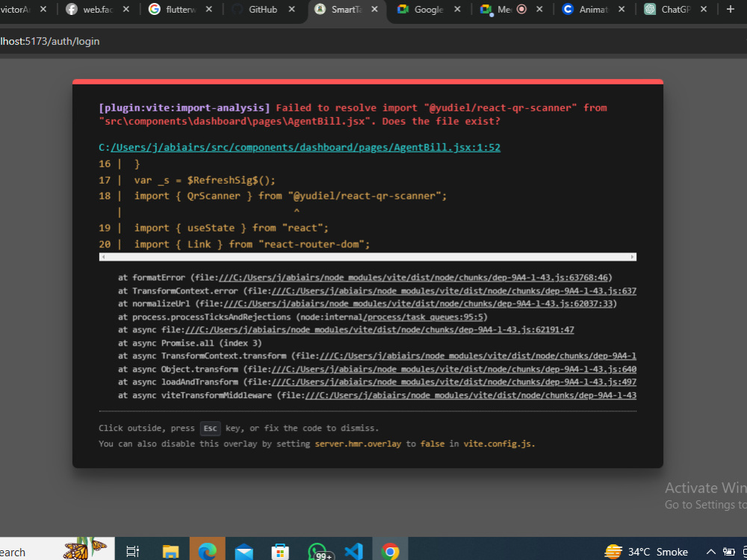Click the server.hmr.overlay setting text

click(x=358, y=444)
